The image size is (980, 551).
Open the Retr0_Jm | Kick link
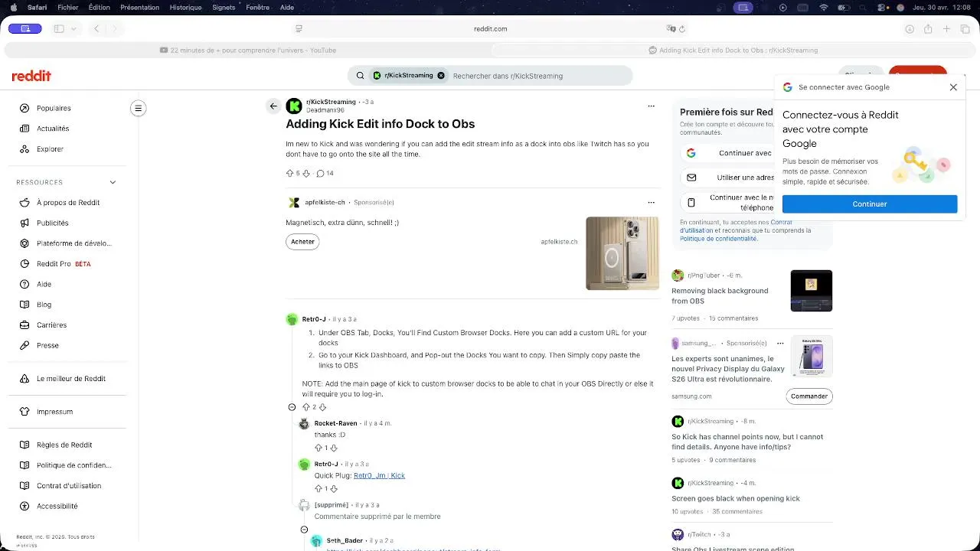coord(379,476)
